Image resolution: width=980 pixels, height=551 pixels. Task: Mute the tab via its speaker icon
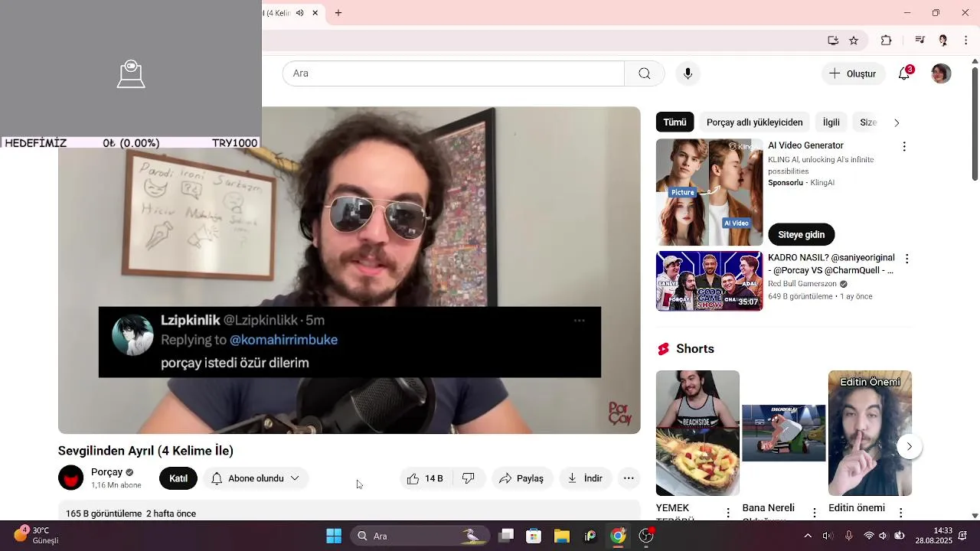(x=300, y=13)
